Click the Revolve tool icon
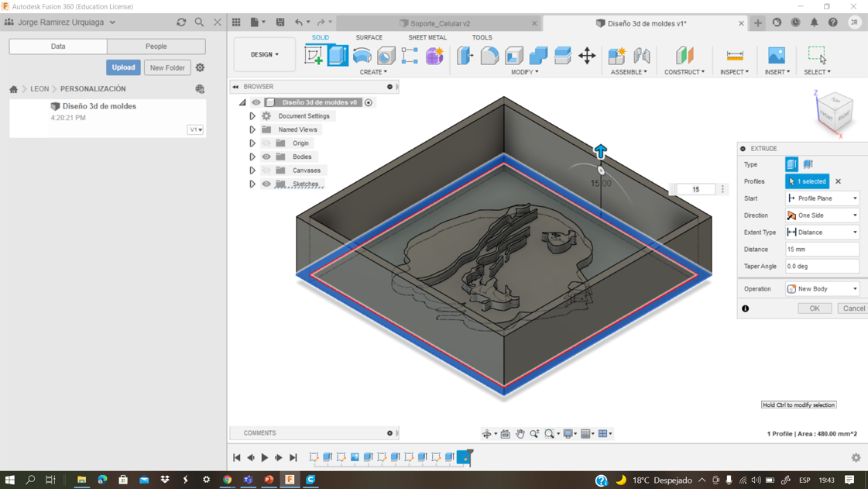The width and height of the screenshot is (868, 489). pyautogui.click(x=362, y=55)
